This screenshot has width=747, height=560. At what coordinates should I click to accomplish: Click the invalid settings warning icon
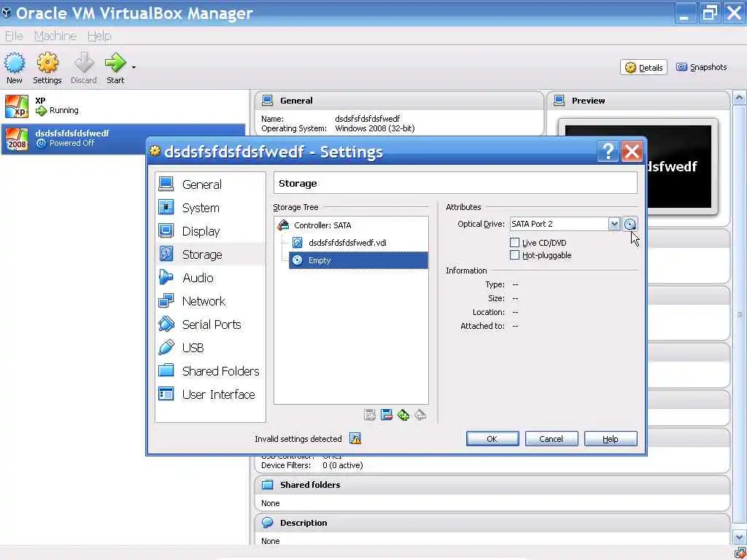(x=355, y=438)
